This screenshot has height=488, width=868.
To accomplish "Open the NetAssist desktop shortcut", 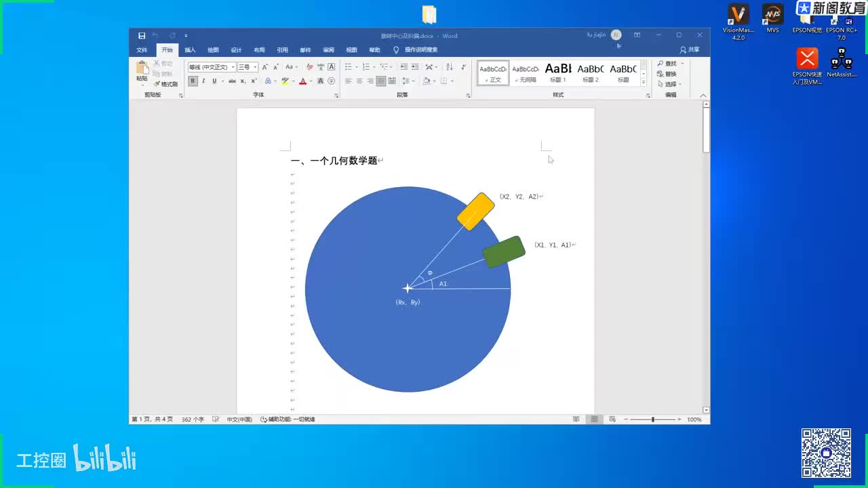I will (842, 64).
